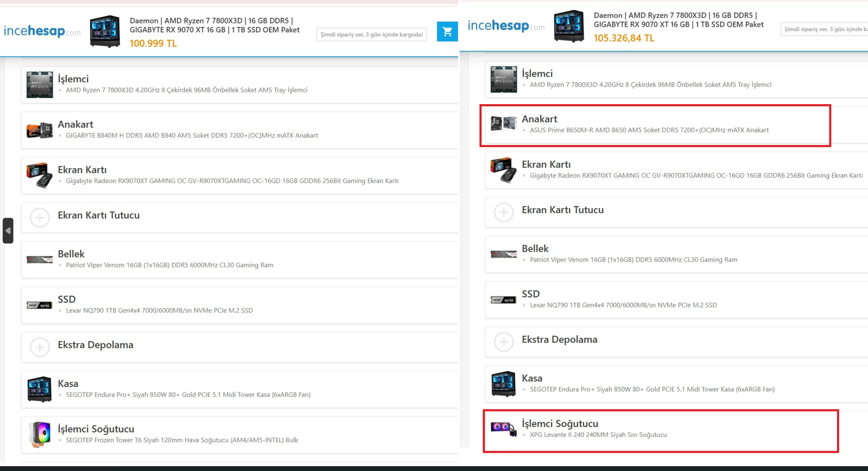Click the Ekran Kartı heading in the right page

click(546, 164)
